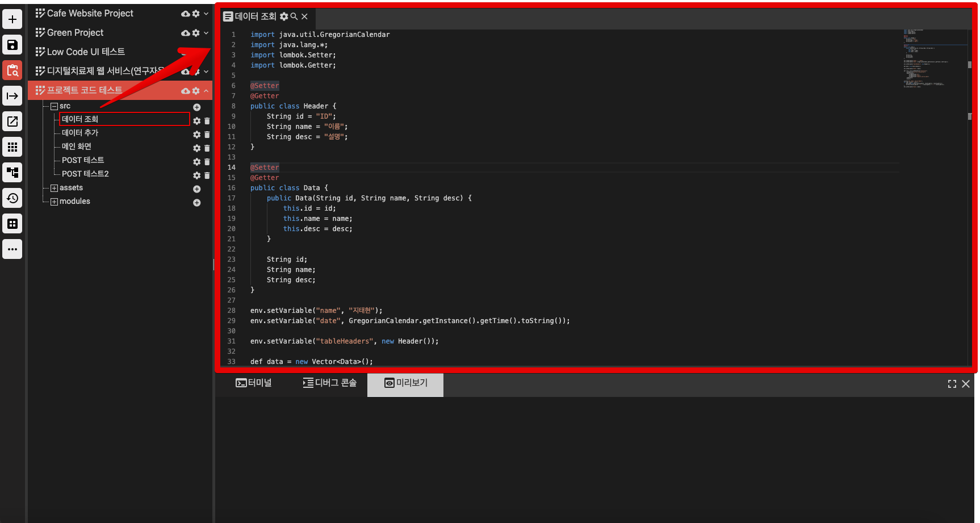This screenshot has width=980, height=523.
Task: Click the code minimap overview
Action: 931,57
